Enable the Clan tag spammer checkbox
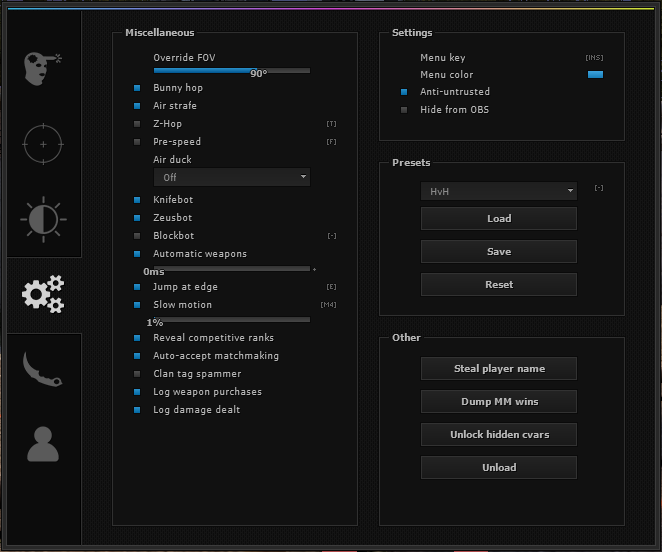The width and height of the screenshot is (662, 552). 137,374
